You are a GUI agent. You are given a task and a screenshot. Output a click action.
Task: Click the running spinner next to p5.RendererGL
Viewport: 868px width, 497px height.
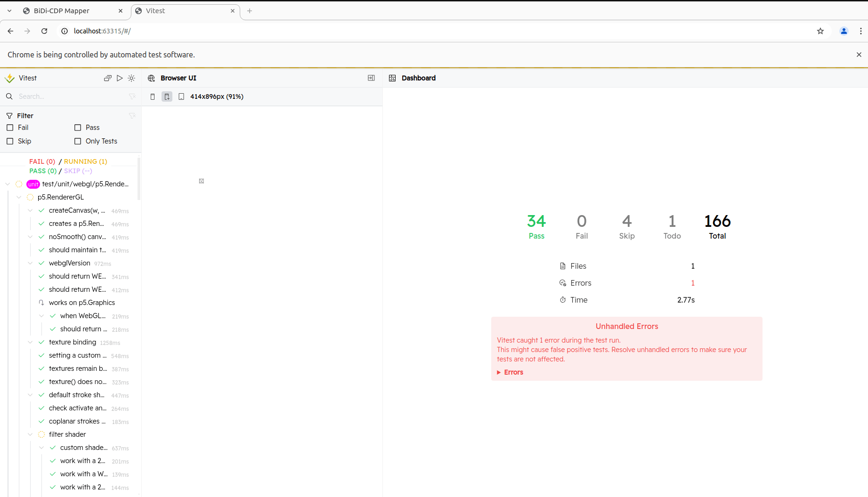pos(30,197)
